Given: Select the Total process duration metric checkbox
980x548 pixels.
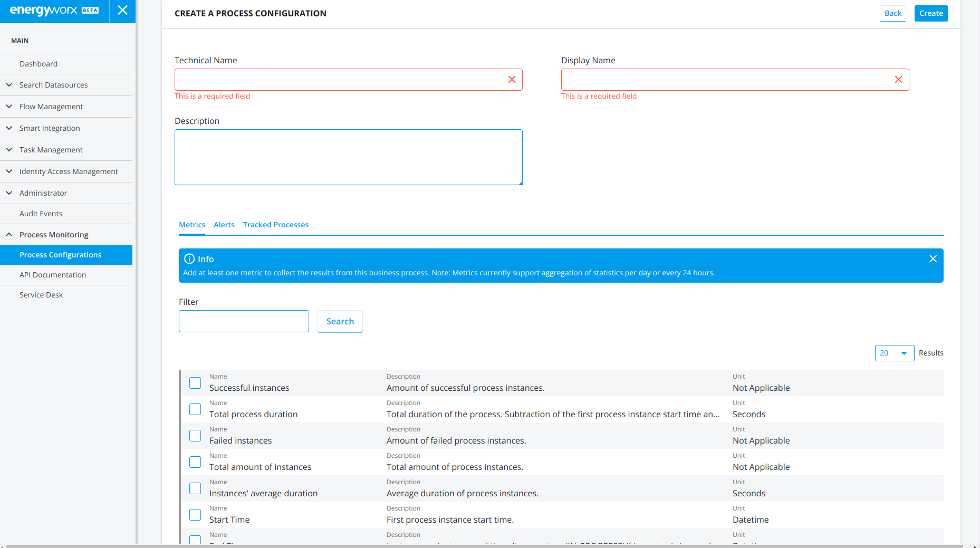Looking at the screenshot, I should click(195, 409).
